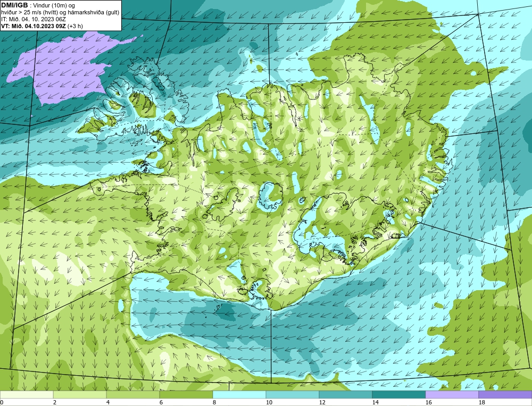Click the 6–8 m/s olive green swatch

tap(186, 395)
